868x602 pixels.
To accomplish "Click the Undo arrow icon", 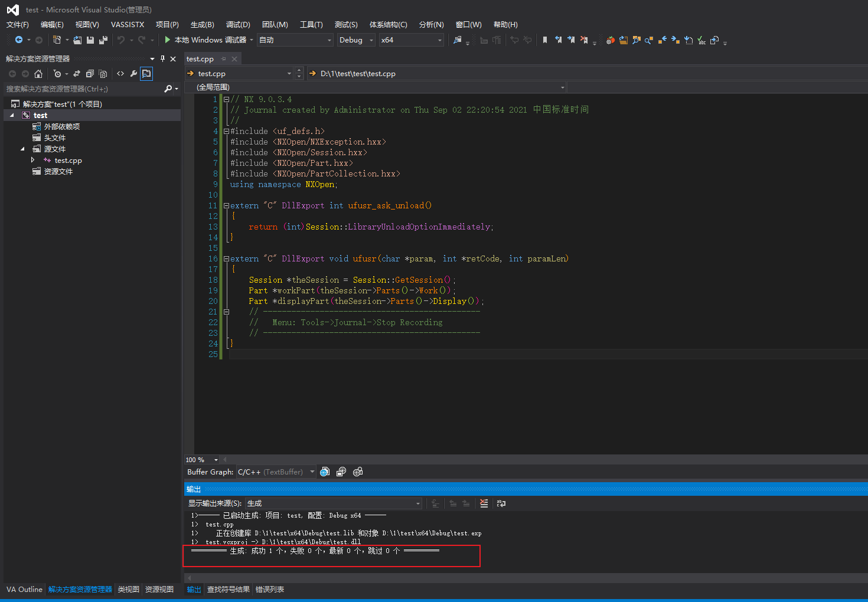I will coord(121,40).
